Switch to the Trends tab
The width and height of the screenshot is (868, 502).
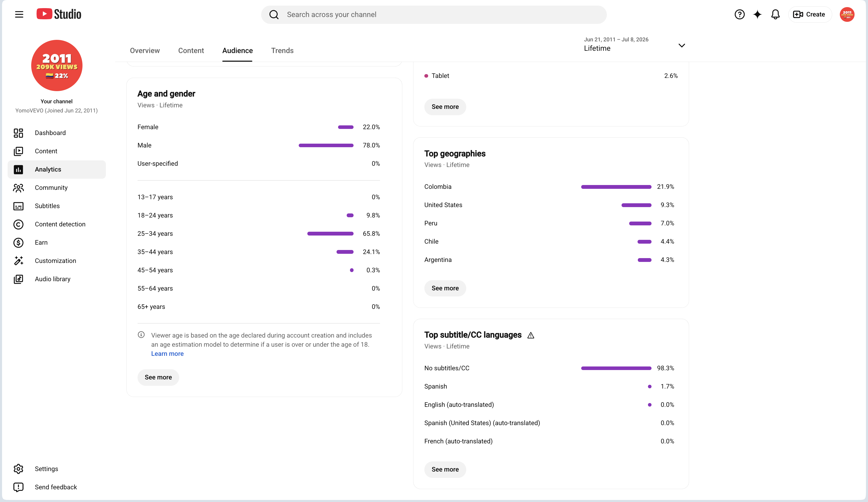(x=282, y=51)
